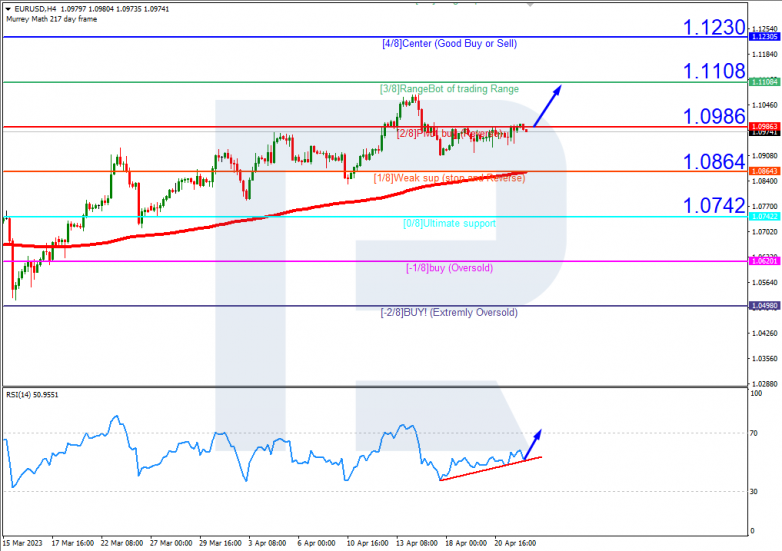Select the RSI(14) 50.9551 indicator label
782x551 pixels.
pos(32,395)
